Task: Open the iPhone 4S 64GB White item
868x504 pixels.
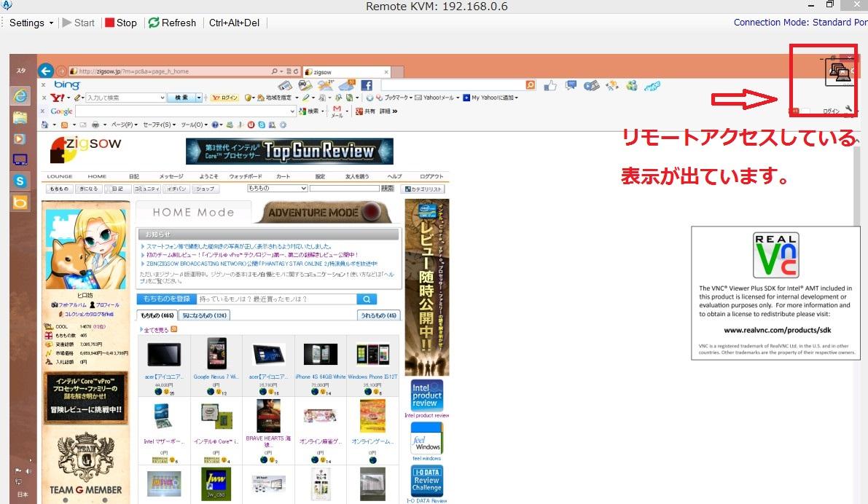Action: click(x=320, y=377)
